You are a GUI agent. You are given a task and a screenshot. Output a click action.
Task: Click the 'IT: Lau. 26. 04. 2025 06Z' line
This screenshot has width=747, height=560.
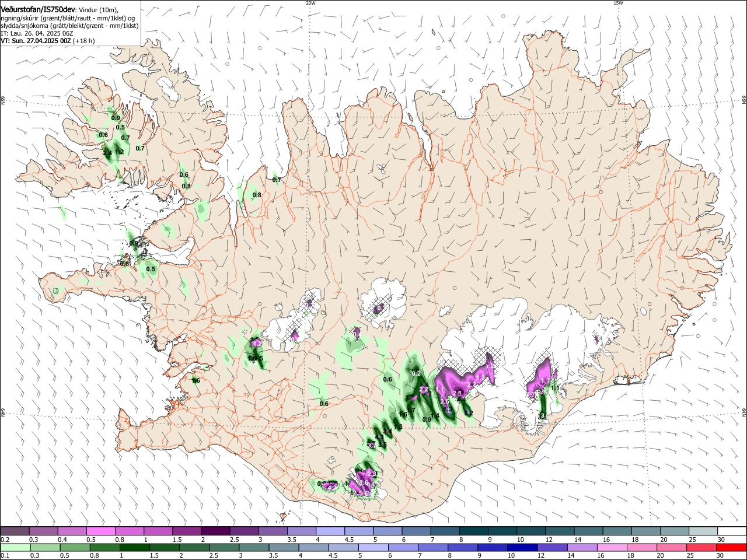tap(36, 33)
